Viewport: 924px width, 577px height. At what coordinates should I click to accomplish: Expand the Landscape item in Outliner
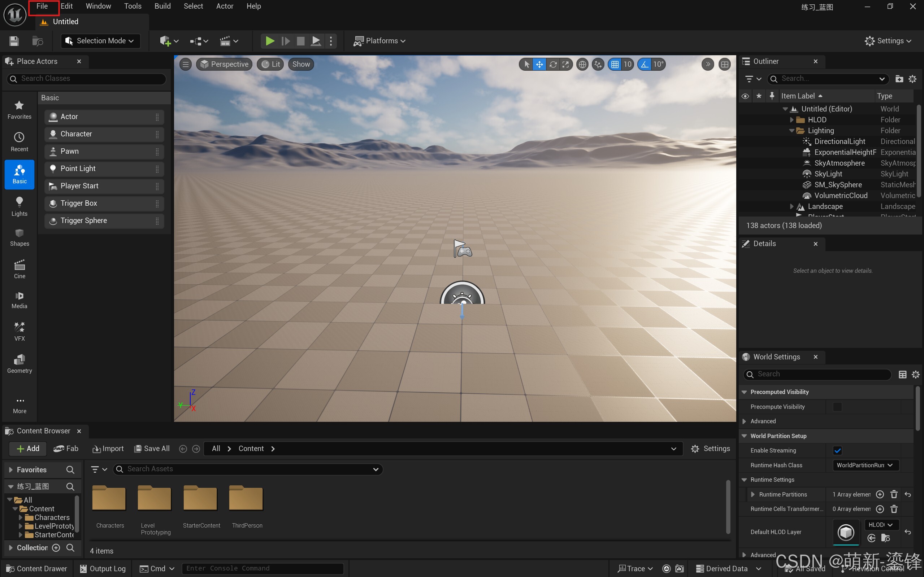pyautogui.click(x=791, y=206)
